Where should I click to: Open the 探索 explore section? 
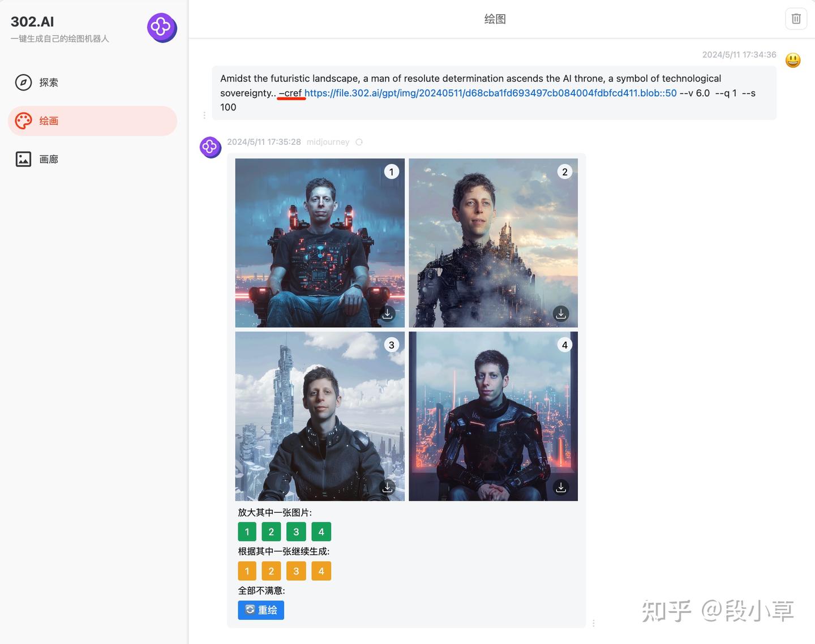pyautogui.click(x=92, y=83)
